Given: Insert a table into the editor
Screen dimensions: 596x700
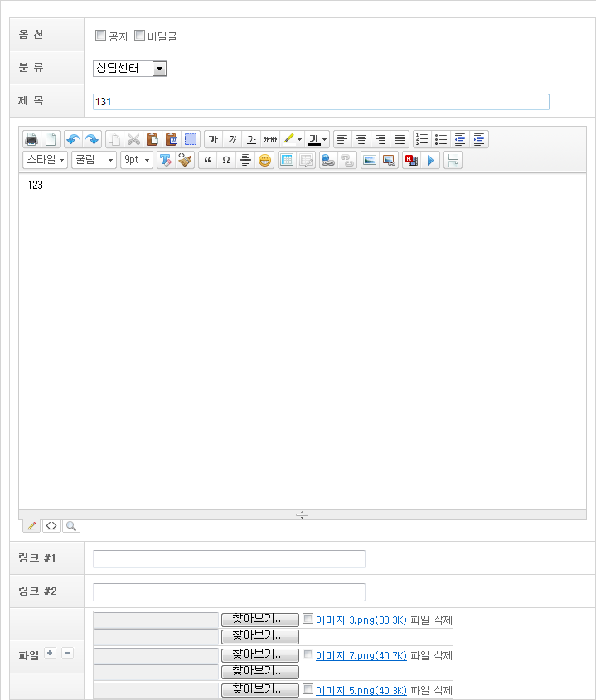Looking at the screenshot, I should (x=287, y=161).
